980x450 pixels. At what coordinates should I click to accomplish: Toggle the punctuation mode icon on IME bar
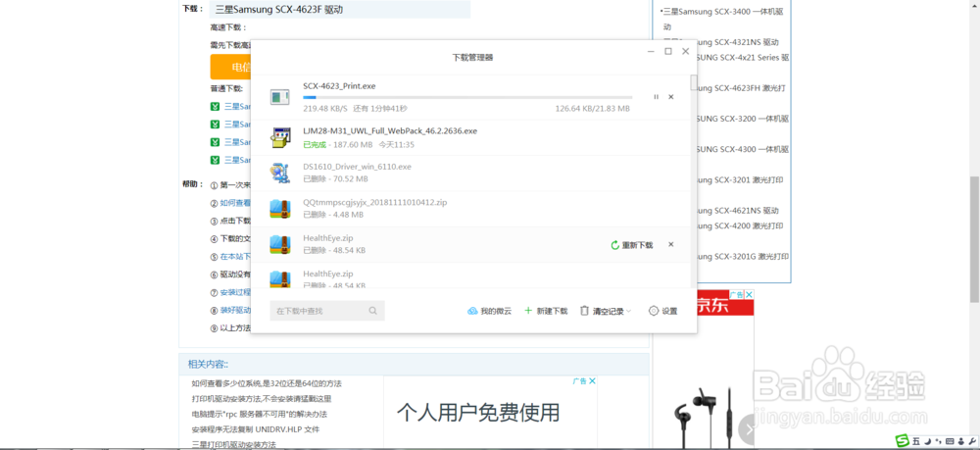pyautogui.click(x=939, y=440)
